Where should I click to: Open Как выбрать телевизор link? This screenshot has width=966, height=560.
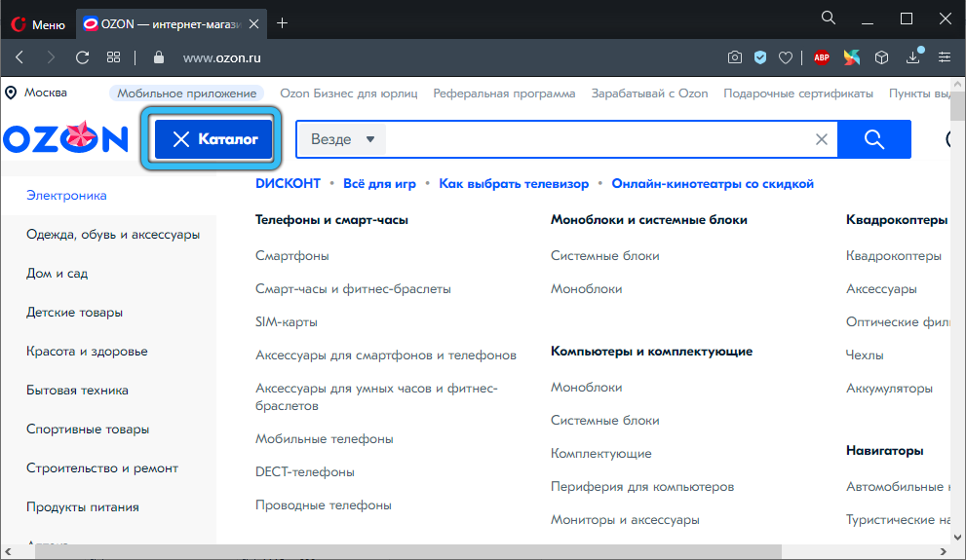pos(514,184)
